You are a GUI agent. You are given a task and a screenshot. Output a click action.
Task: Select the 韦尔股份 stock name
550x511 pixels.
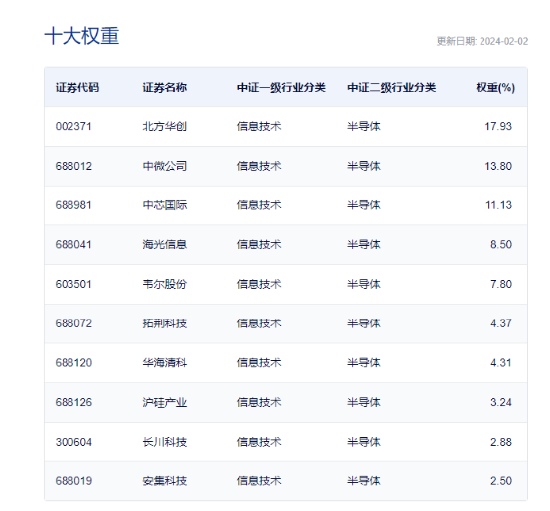165,284
